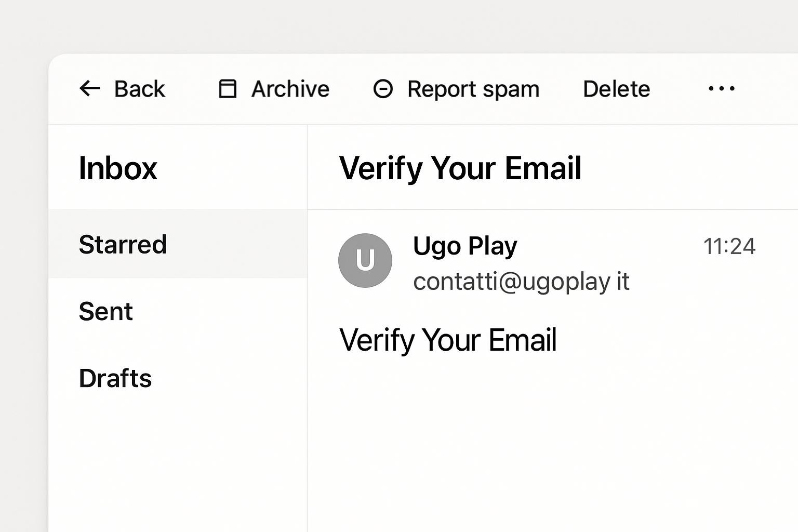Open the Starred folder

coord(123,244)
